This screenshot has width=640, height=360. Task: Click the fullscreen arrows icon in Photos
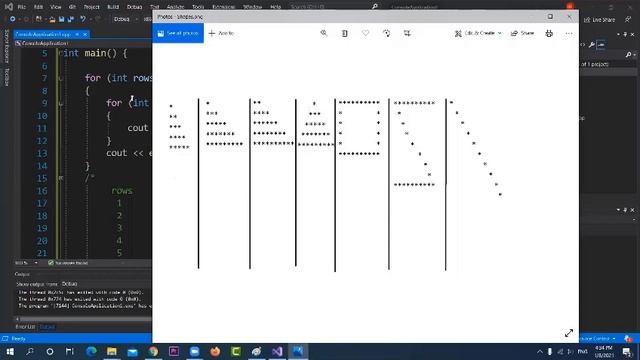point(569,333)
